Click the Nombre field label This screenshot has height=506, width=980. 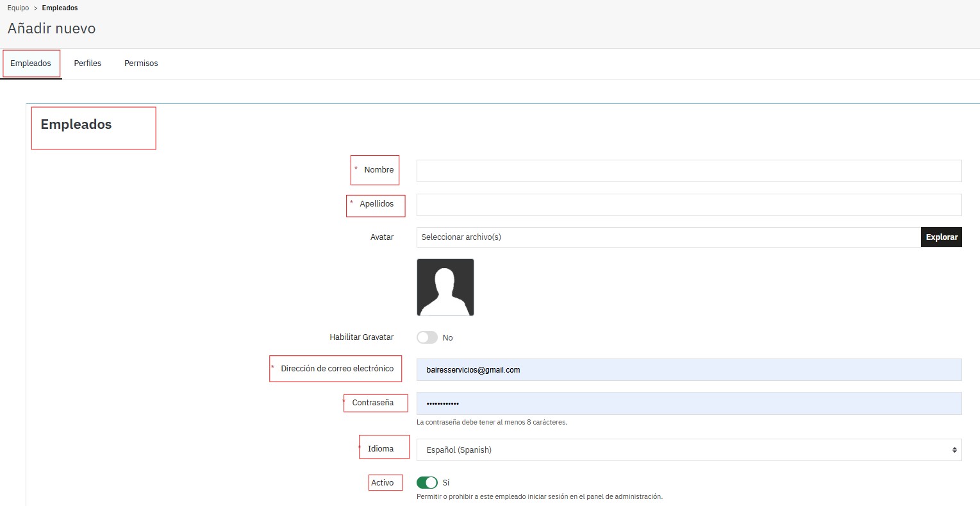pos(379,170)
